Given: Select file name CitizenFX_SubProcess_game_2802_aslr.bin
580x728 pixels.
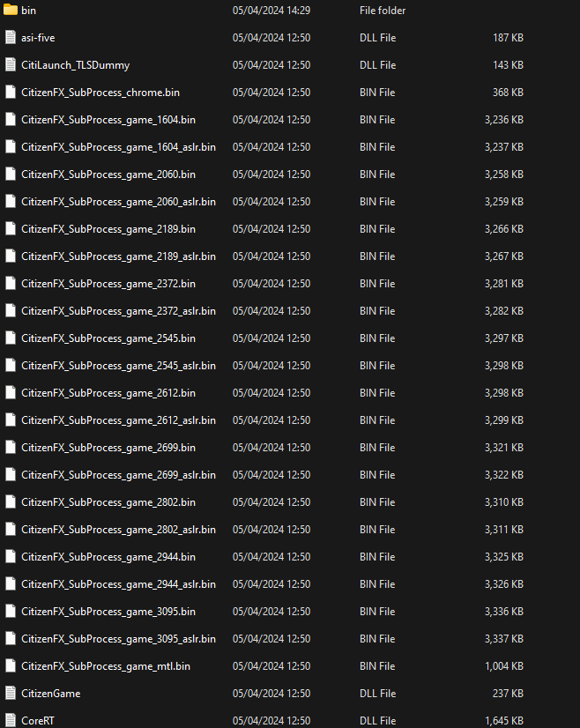Looking at the screenshot, I should click(x=118, y=530).
